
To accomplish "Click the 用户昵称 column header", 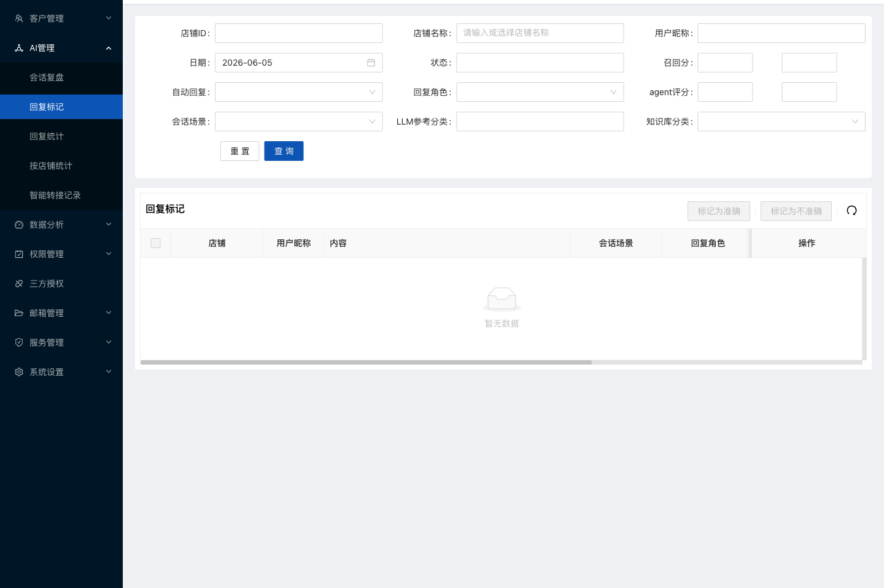I will 293,243.
